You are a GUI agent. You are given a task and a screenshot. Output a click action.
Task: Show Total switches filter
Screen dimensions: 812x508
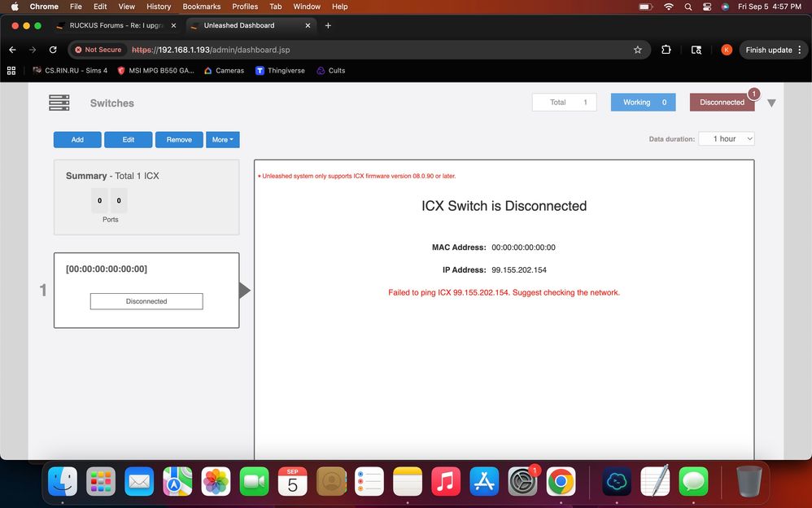click(x=564, y=103)
